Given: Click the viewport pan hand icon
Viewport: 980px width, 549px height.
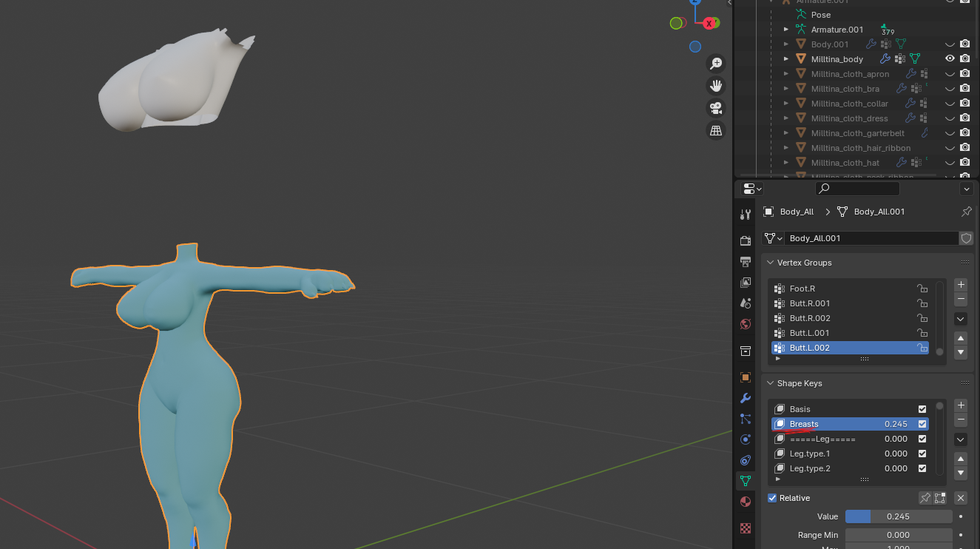Looking at the screenshot, I should (716, 86).
